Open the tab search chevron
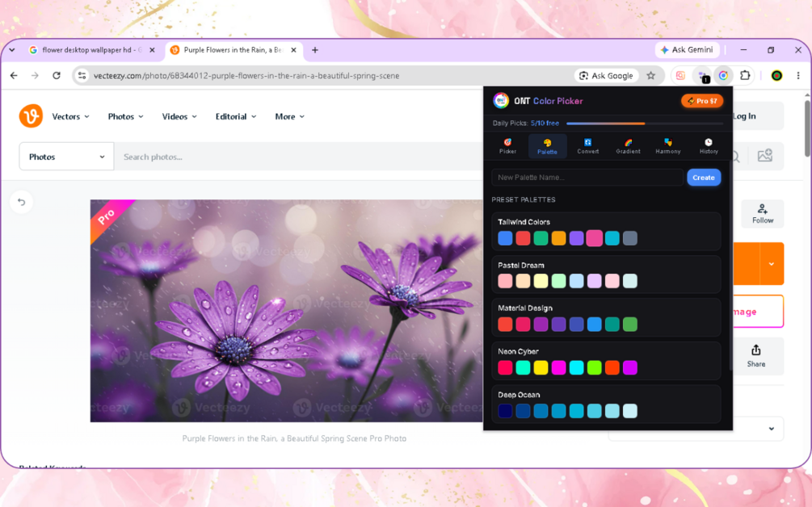The image size is (812, 507). 12,50
